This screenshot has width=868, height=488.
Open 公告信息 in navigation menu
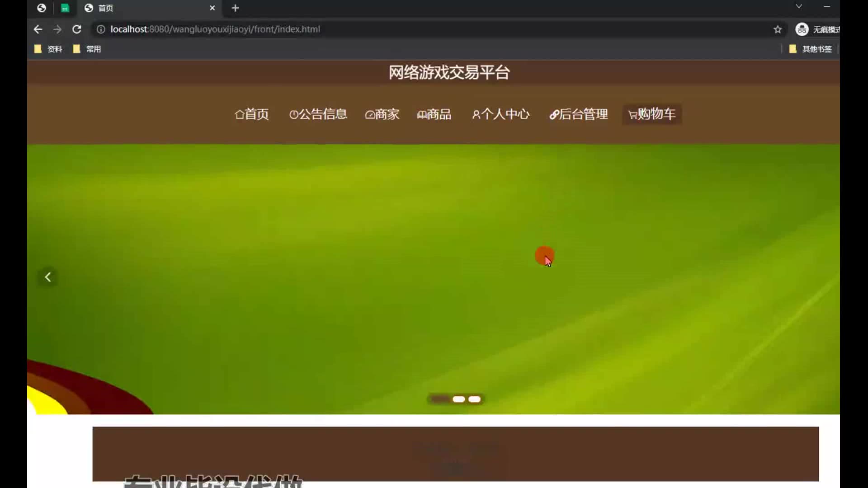318,114
